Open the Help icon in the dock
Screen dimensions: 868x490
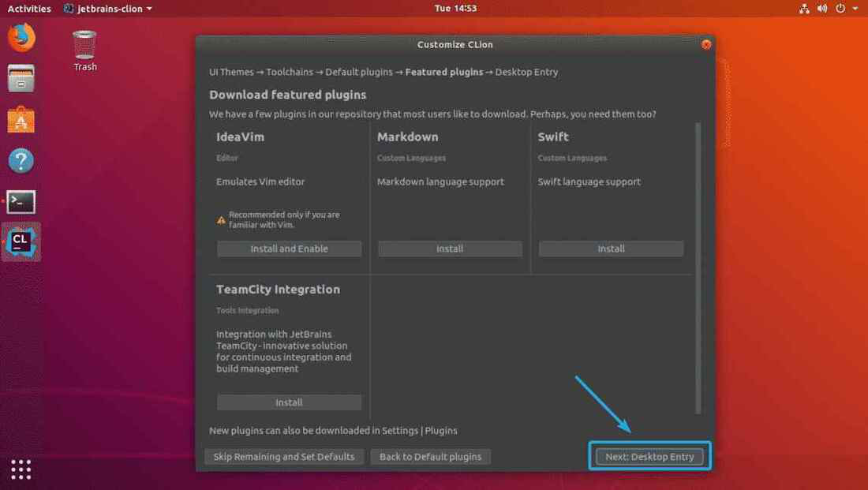[x=21, y=161]
